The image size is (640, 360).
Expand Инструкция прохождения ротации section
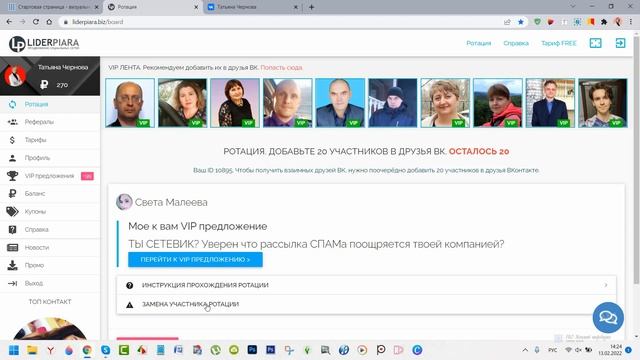[367, 285]
